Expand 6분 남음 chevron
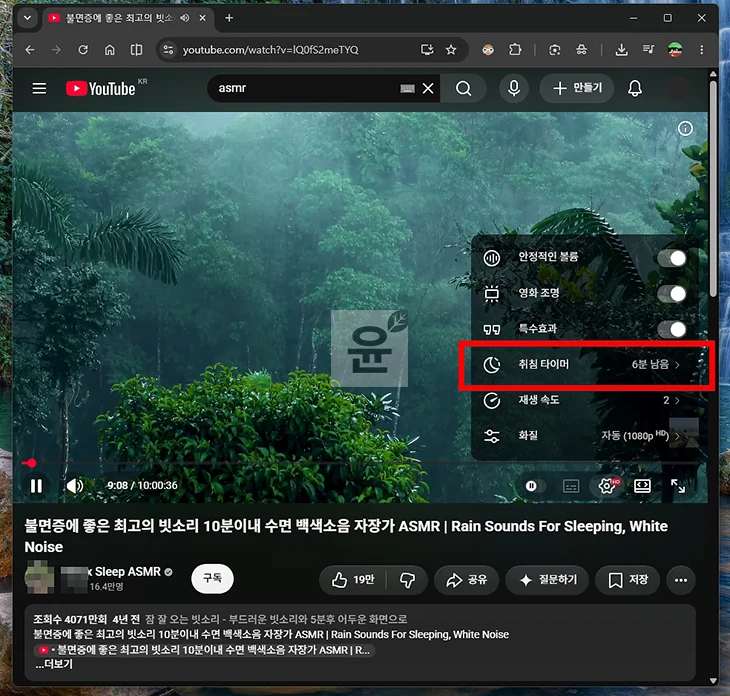730x696 pixels. point(677,365)
